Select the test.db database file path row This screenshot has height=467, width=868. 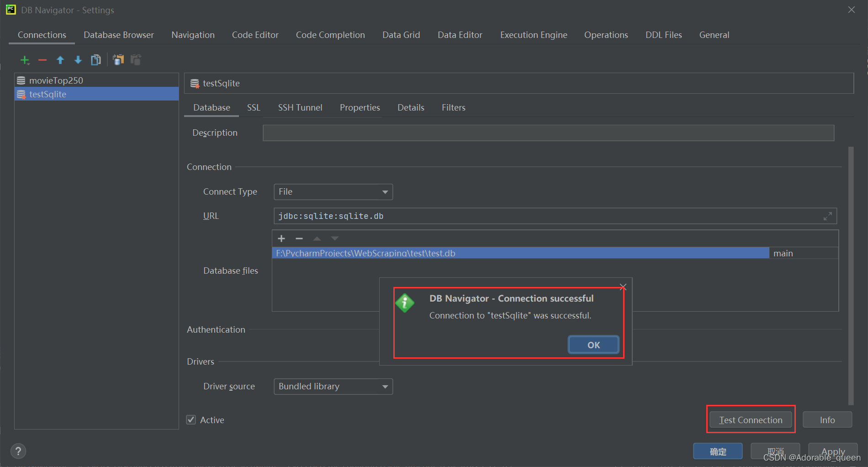[520, 253]
